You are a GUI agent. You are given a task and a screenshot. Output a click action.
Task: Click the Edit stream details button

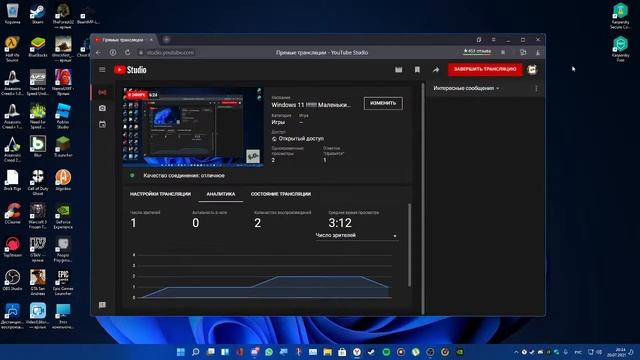383,103
